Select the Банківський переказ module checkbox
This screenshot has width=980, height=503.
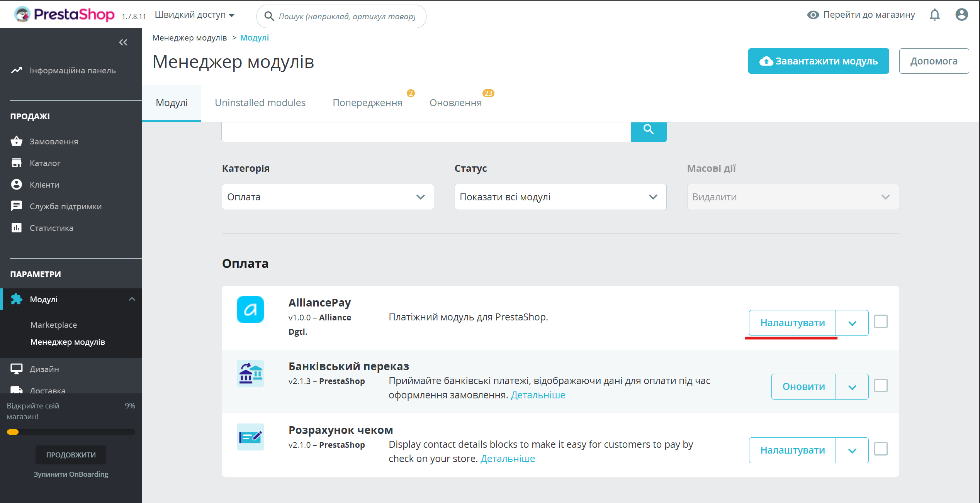(880, 385)
